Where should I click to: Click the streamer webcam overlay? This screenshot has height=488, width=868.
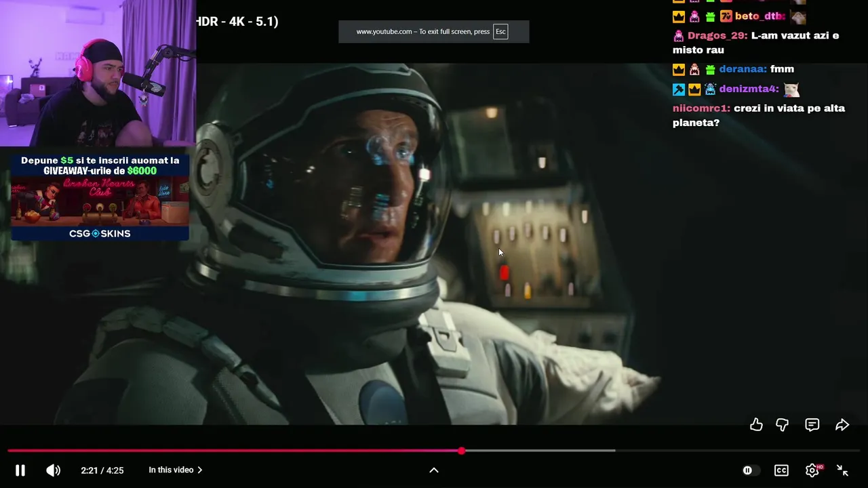coord(98,73)
